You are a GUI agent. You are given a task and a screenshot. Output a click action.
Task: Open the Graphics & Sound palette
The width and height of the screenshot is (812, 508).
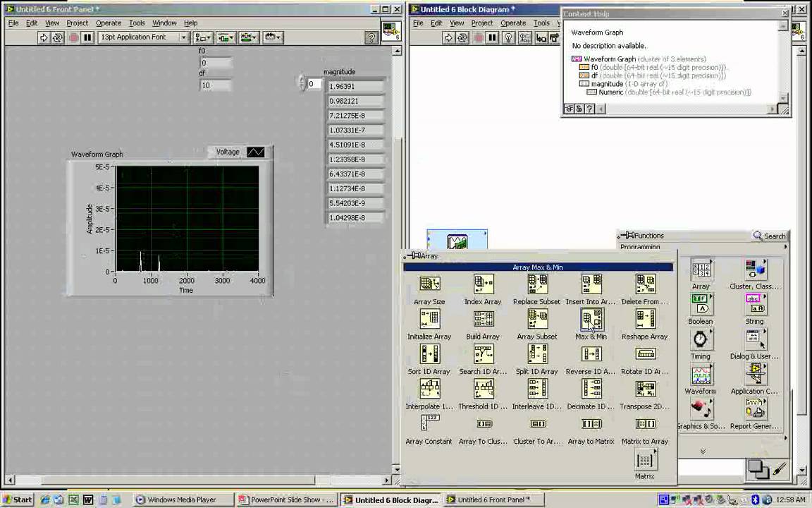point(701,409)
